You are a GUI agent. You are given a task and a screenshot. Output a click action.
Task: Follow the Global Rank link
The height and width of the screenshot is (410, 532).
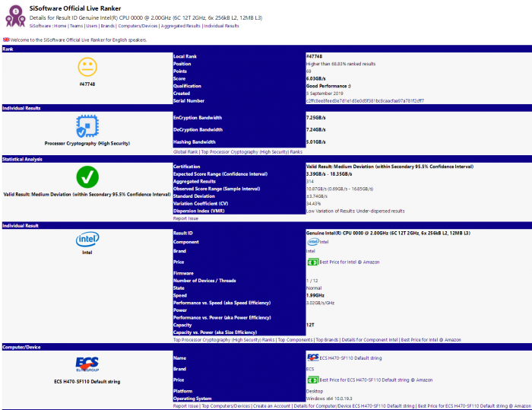coord(186,151)
